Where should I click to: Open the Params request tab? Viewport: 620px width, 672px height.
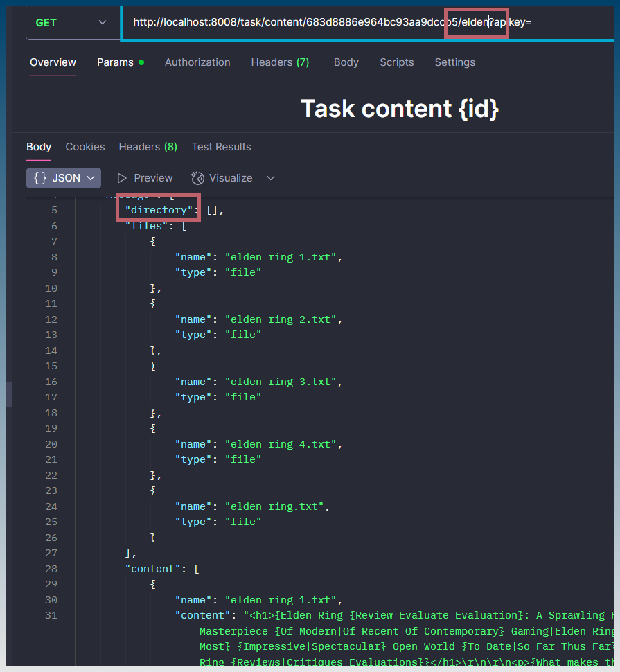tap(121, 62)
